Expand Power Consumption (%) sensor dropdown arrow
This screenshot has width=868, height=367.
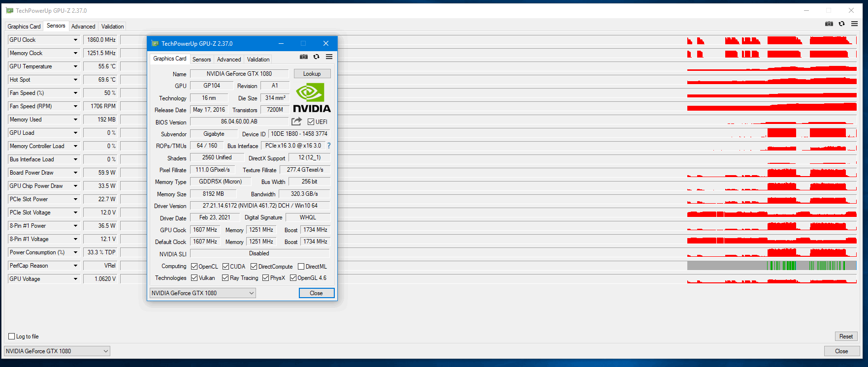(75, 252)
